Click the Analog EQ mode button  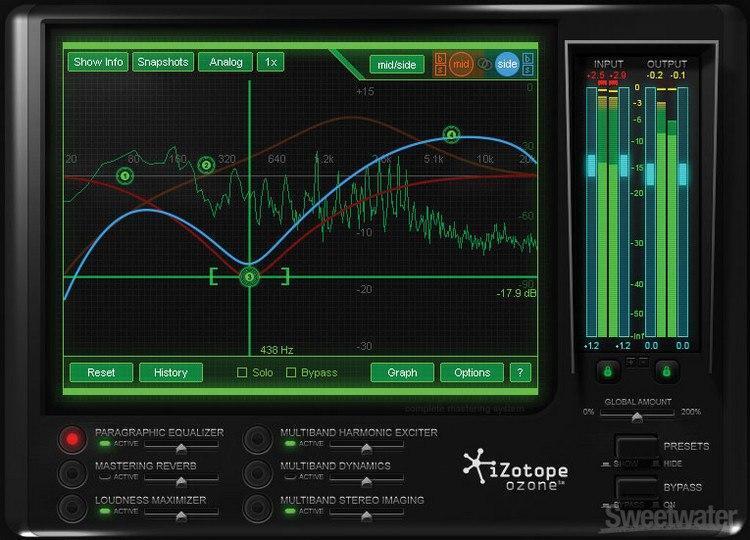coord(225,62)
